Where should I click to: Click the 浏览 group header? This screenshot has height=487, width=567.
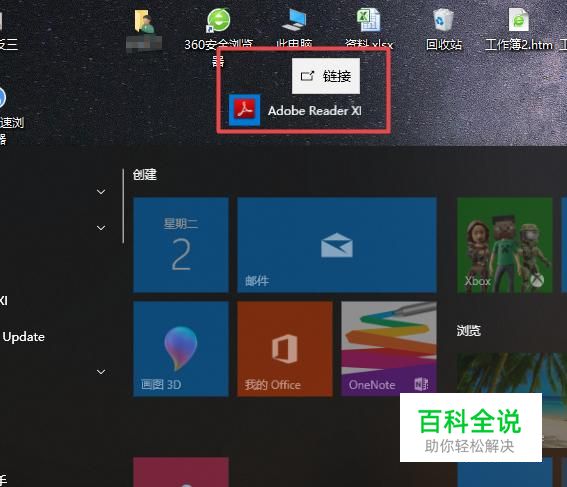pos(469,330)
